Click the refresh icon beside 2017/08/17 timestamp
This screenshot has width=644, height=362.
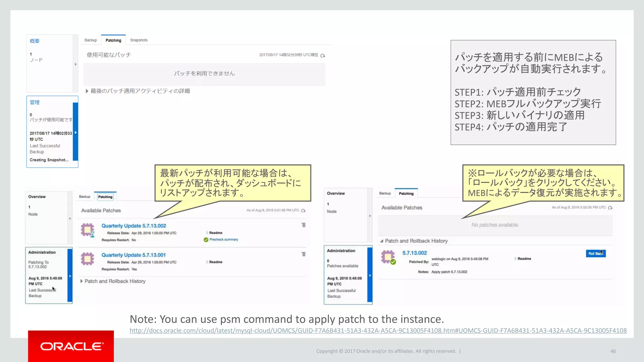[323, 56]
